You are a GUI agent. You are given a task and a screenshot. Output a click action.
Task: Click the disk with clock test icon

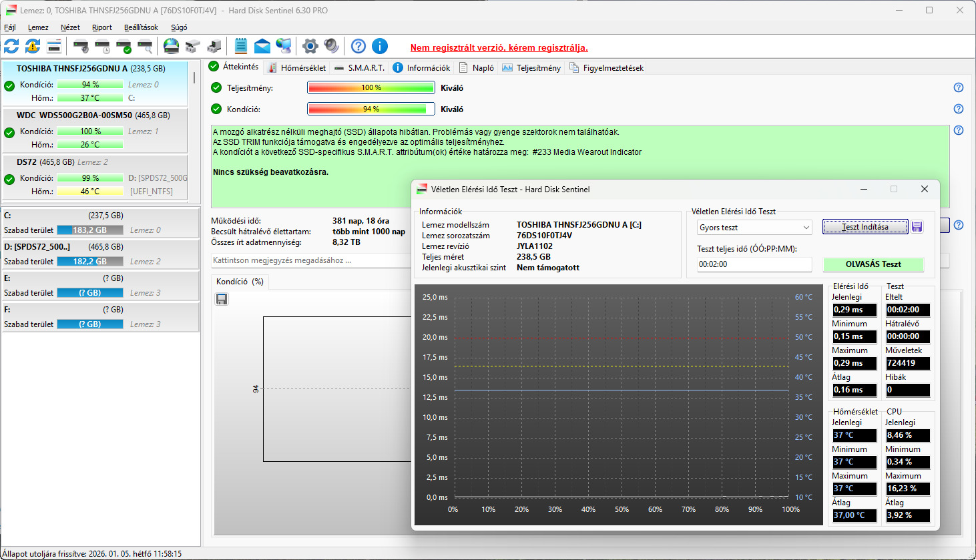(x=102, y=46)
